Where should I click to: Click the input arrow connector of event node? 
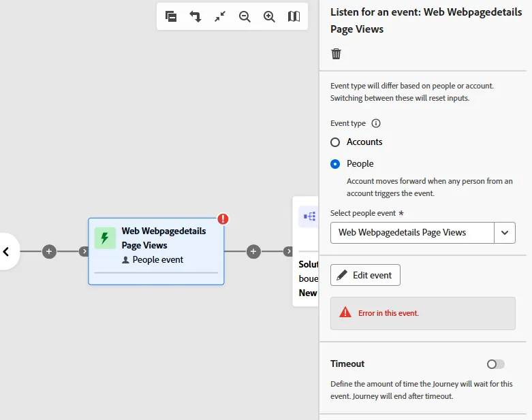point(84,252)
